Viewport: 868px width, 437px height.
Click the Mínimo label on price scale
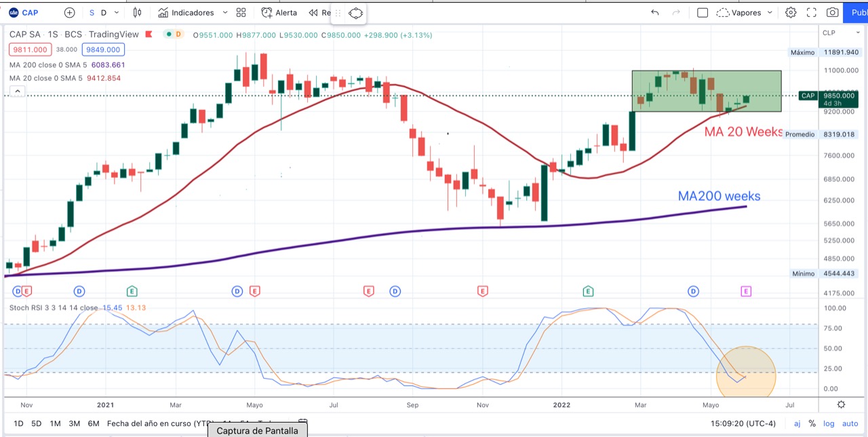(803, 274)
